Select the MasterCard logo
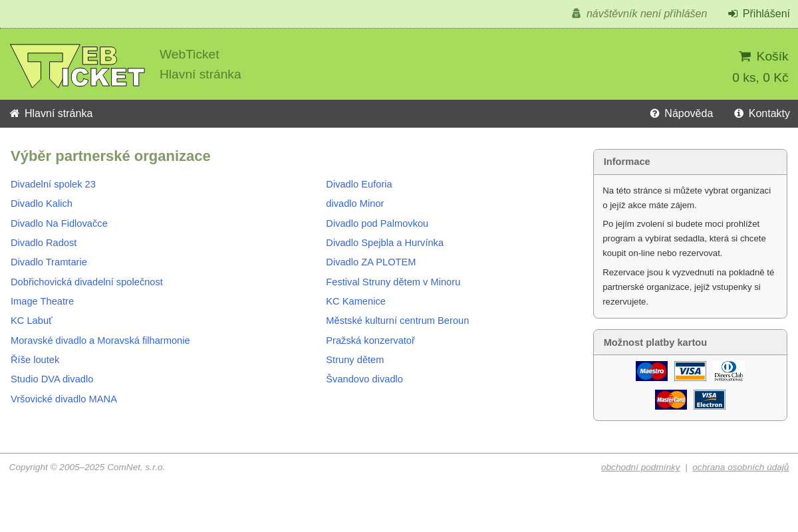798x532 pixels. pyautogui.click(x=670, y=399)
